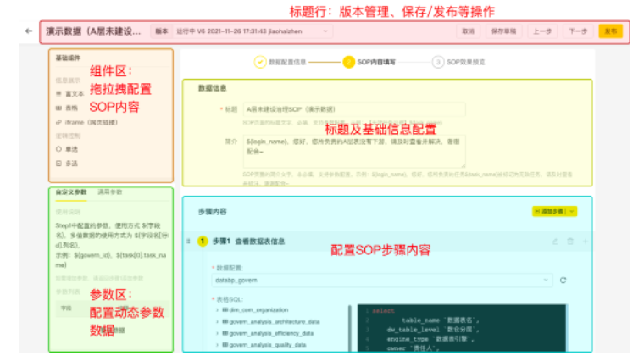Refresh data config with the circular arrow icon

click(x=563, y=280)
